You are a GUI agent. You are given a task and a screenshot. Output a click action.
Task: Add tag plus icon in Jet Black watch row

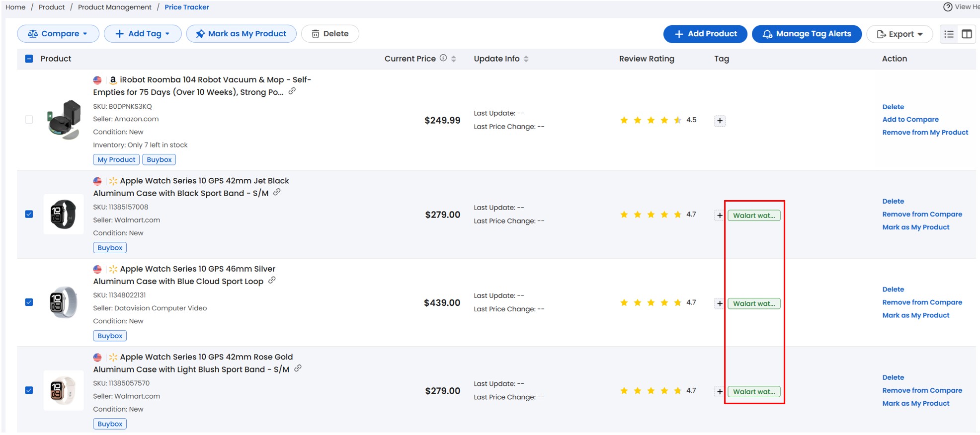pyautogui.click(x=720, y=216)
